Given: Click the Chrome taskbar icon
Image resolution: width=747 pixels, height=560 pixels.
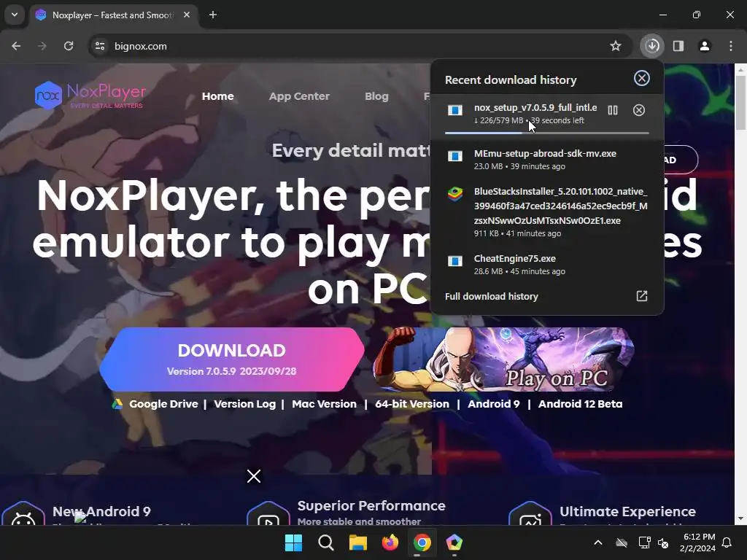Looking at the screenshot, I should click(422, 542).
